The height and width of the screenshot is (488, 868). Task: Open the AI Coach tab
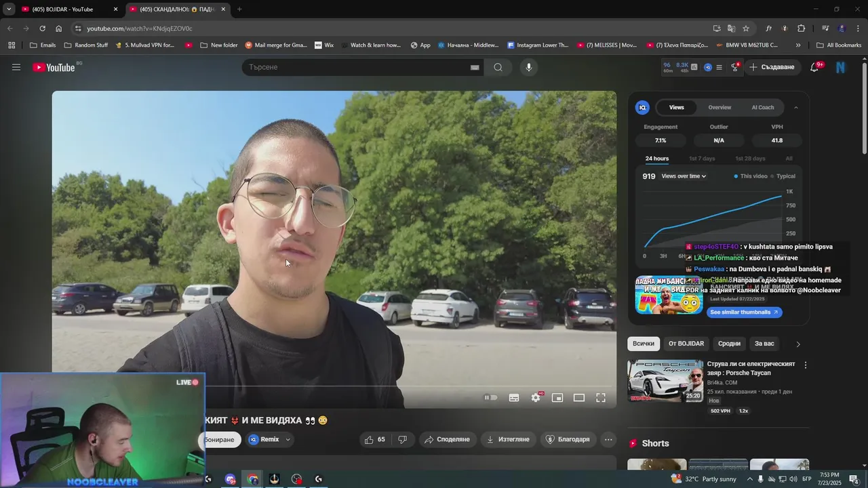pyautogui.click(x=763, y=107)
